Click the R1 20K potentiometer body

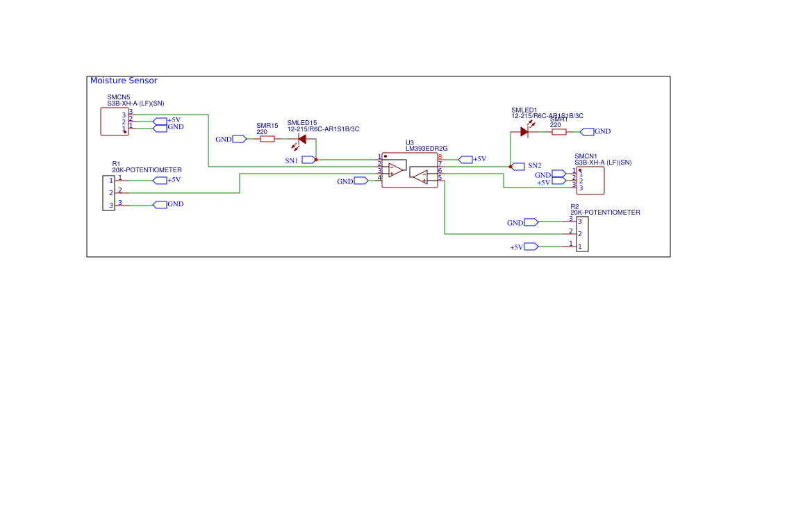pos(109,192)
